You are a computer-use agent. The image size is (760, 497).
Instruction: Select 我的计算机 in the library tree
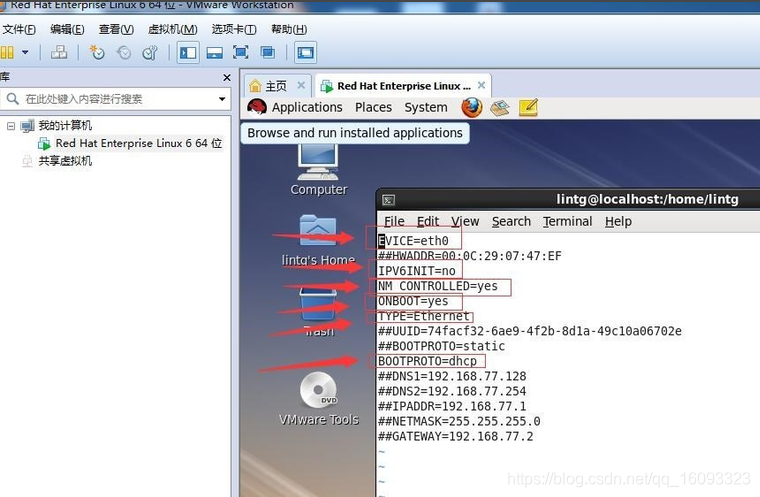(x=65, y=126)
